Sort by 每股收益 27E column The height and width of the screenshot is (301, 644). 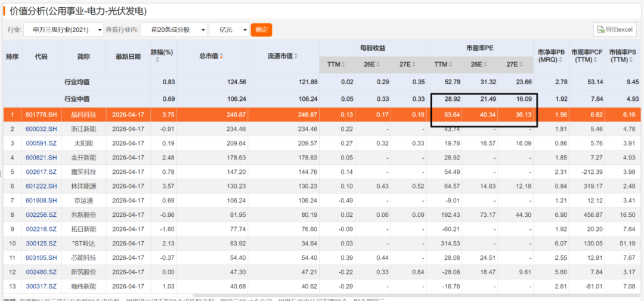410,64
